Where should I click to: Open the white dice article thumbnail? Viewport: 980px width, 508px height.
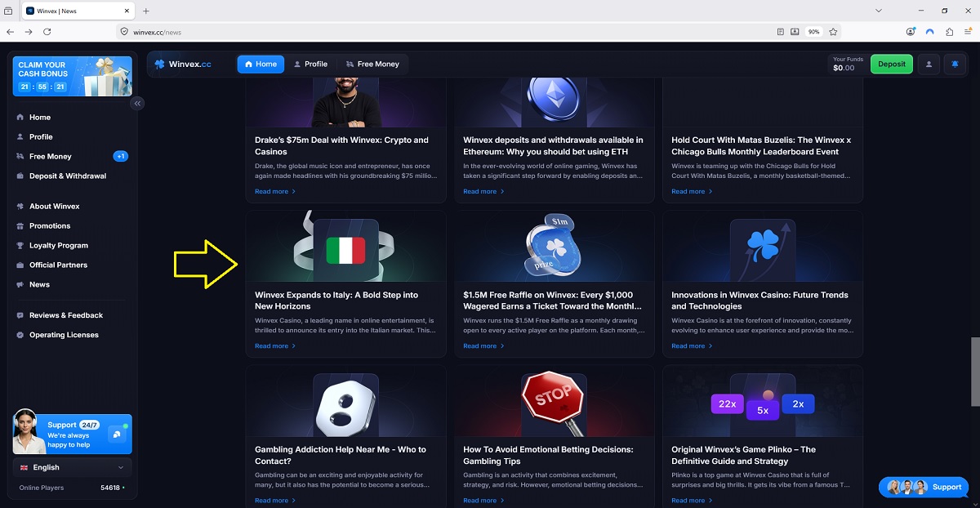345,401
